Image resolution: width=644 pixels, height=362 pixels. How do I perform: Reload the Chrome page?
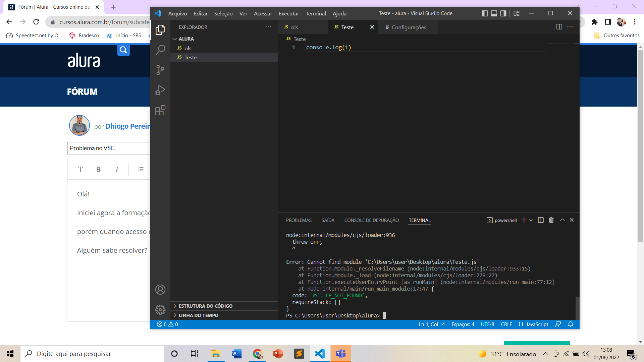click(x=36, y=22)
